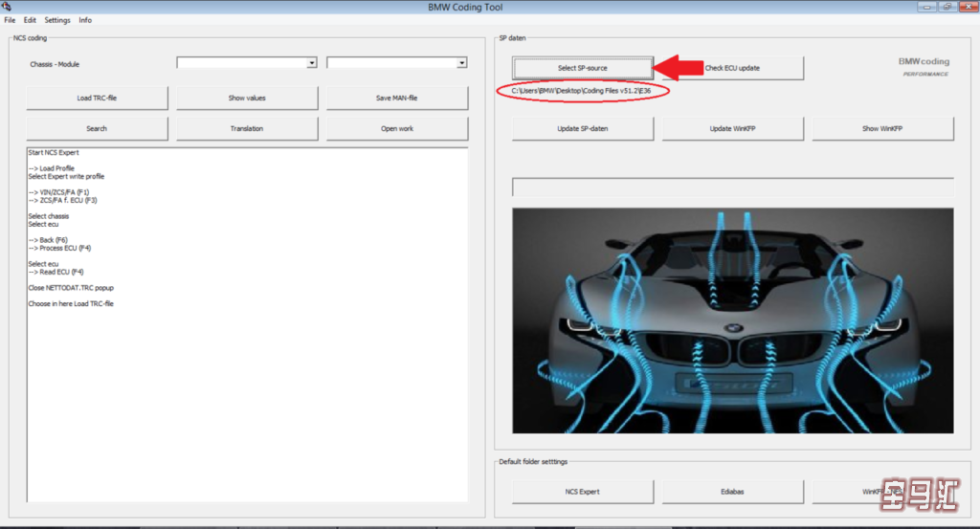
Task: Click the app icon in the title bar
Action: tap(7, 7)
